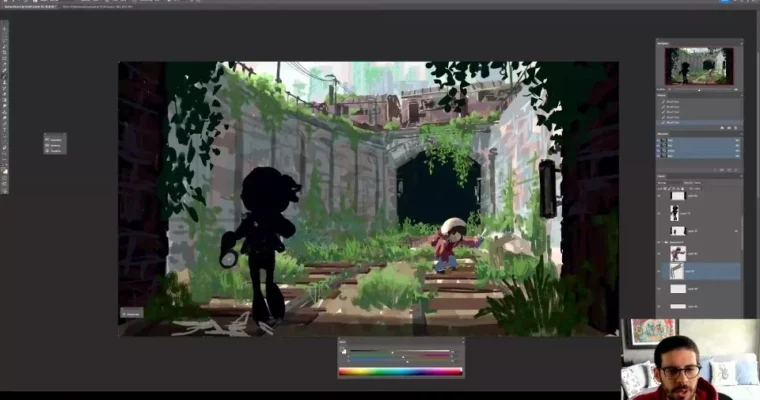Viewport: 760px width, 400px height.
Task: Click the black silhouette layer thumbnail
Action: 675,213
